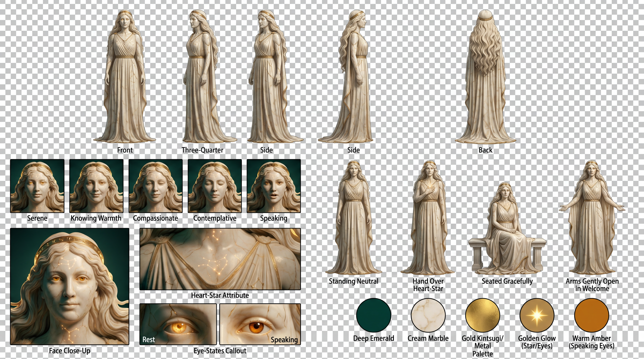Click the 'Contemplative' label
Screen dimensions: 644x359
215,218
